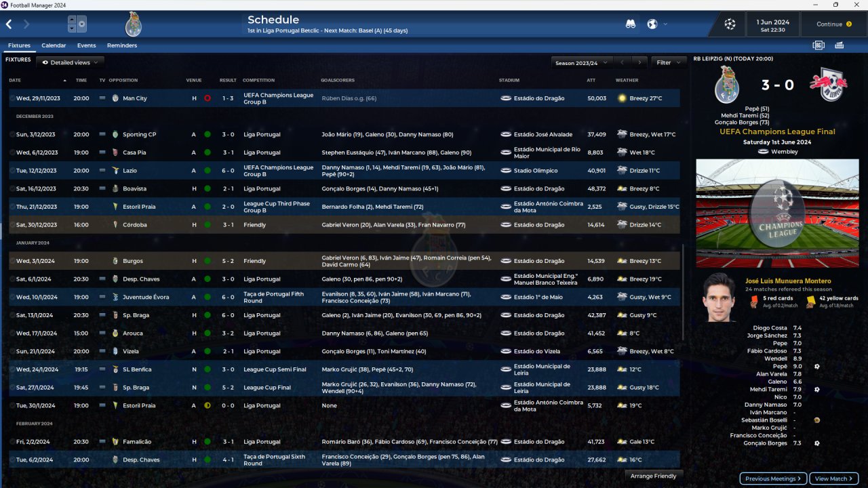Click the stadium icon beside Stadio Olimpico
Image resolution: width=868 pixels, height=488 pixels.
click(x=506, y=171)
